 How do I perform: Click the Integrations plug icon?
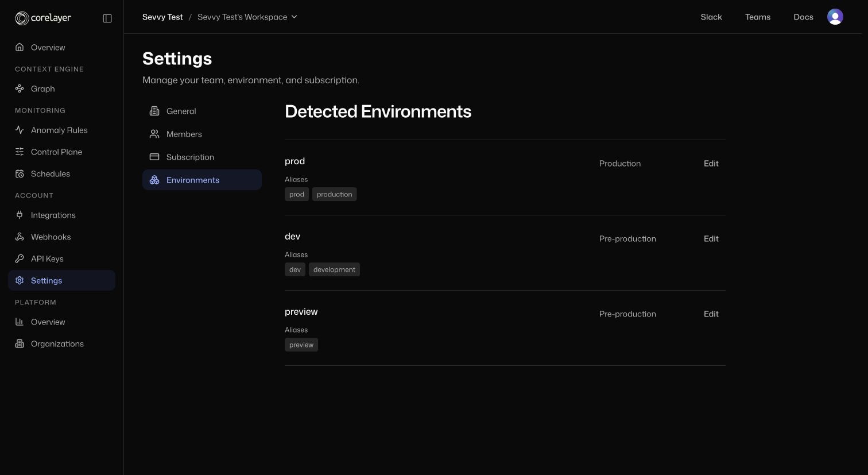(x=20, y=215)
